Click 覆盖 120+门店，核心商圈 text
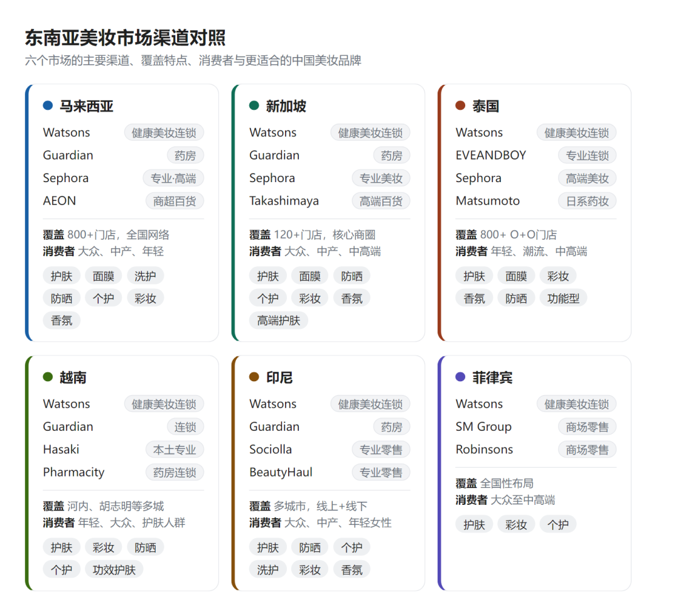The width and height of the screenshot is (678, 616). [313, 235]
